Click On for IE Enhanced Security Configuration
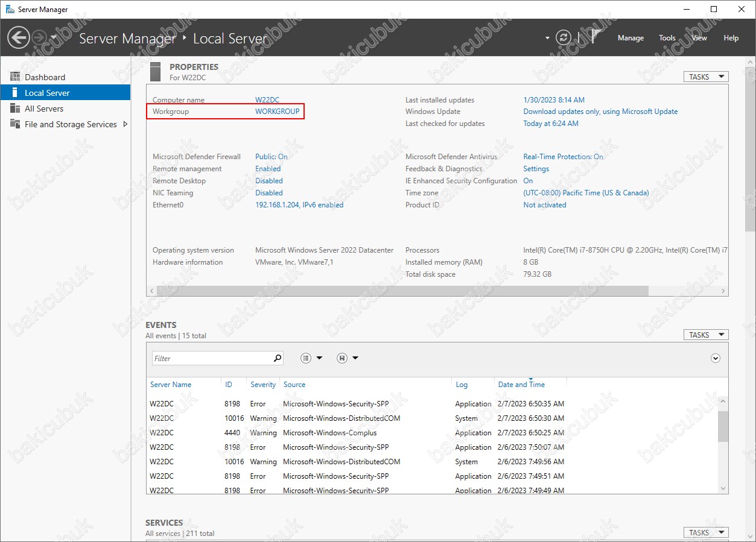 tap(528, 181)
